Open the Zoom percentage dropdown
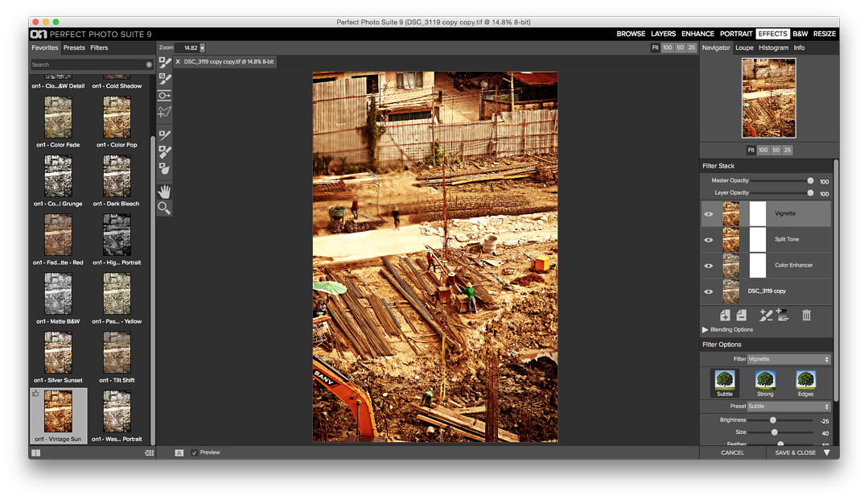Viewport: 868px width, 500px height. pyautogui.click(x=202, y=48)
